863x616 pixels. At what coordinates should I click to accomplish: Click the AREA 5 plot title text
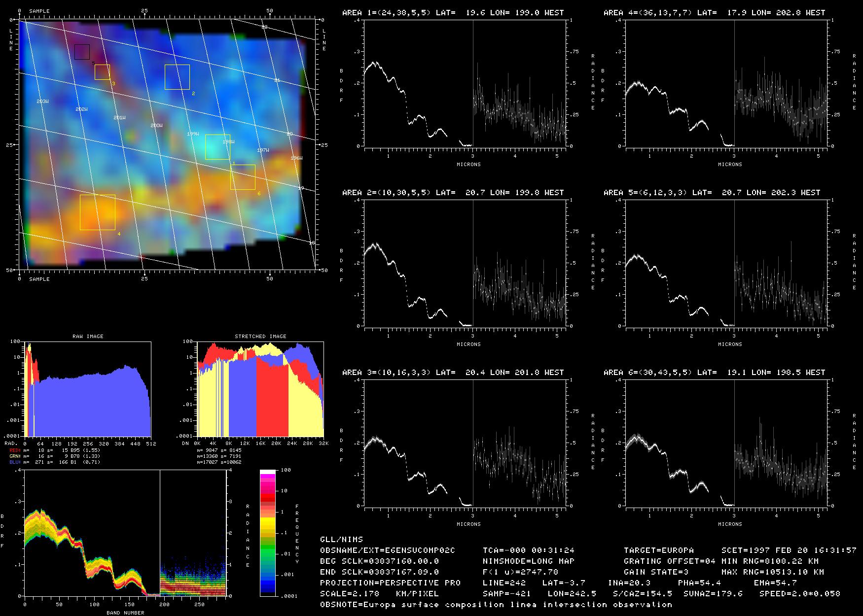(712, 193)
